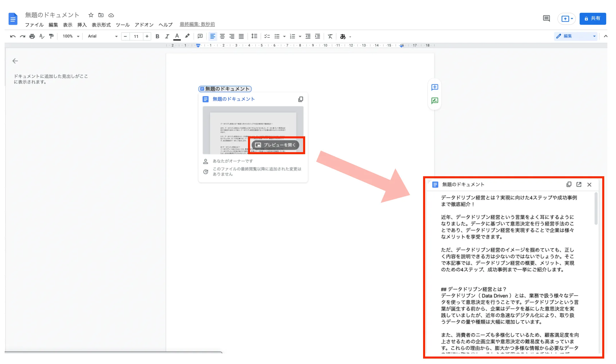Viewport: 616px width, 364px height.
Task: Set left alignment
Action: click(x=213, y=36)
